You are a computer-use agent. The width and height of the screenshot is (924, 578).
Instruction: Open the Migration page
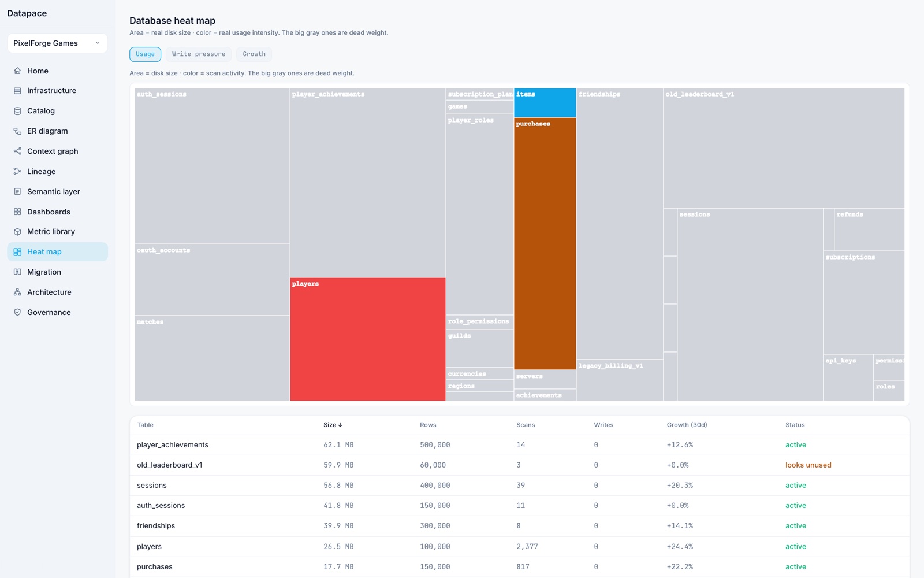tap(57, 272)
